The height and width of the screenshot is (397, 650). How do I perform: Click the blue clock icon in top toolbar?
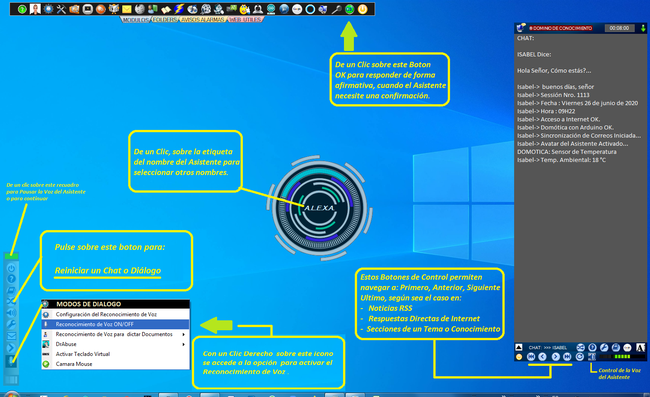(x=48, y=9)
